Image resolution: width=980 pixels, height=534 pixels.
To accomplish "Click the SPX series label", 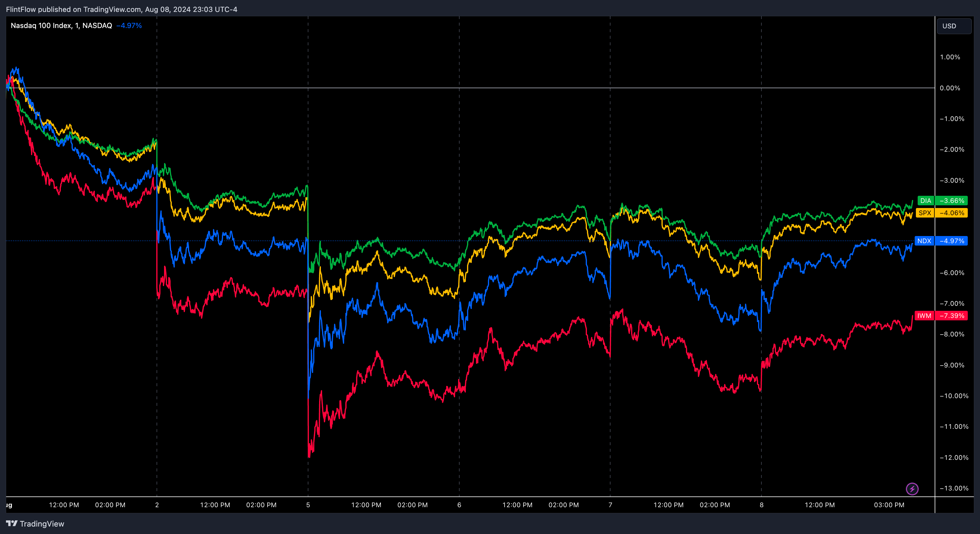I will tap(925, 213).
